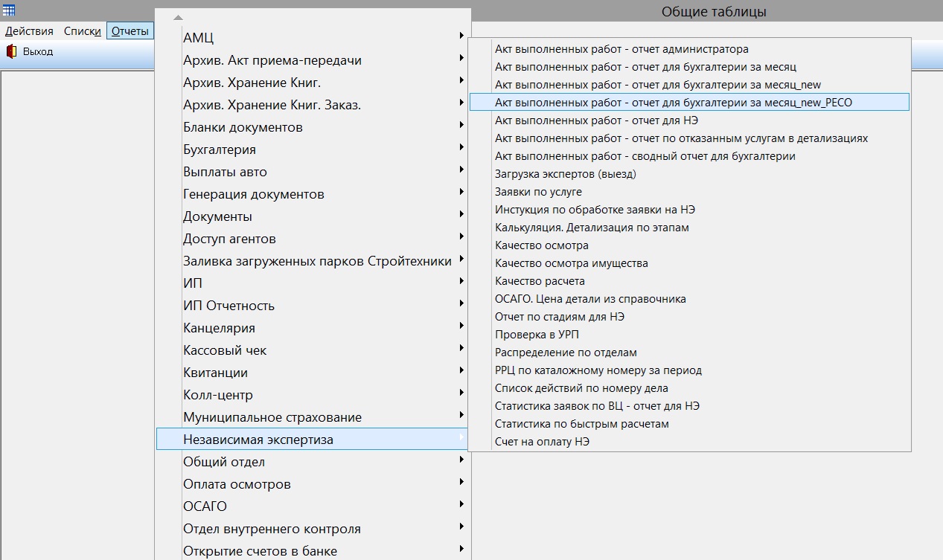This screenshot has width=943, height=560.
Task: Close the Отчеты menu
Action: [x=130, y=31]
